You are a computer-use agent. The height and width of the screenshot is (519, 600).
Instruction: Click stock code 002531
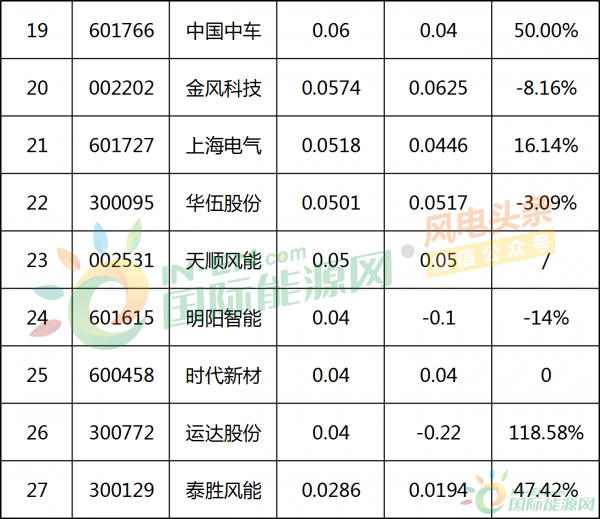click(x=121, y=260)
